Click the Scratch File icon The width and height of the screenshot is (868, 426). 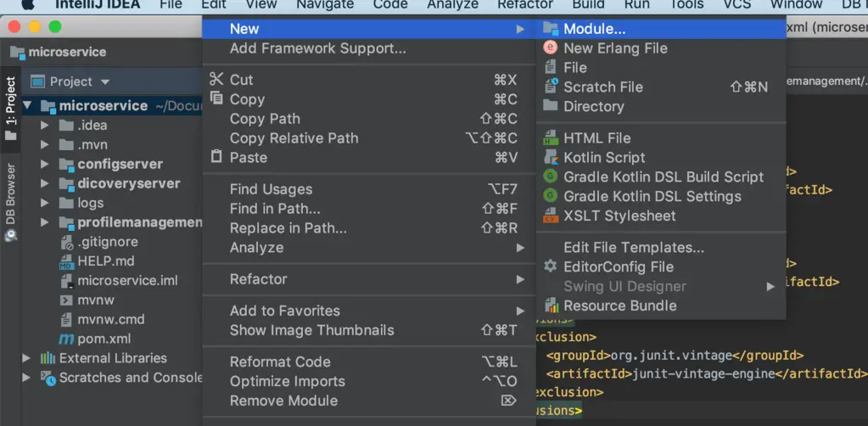click(551, 87)
